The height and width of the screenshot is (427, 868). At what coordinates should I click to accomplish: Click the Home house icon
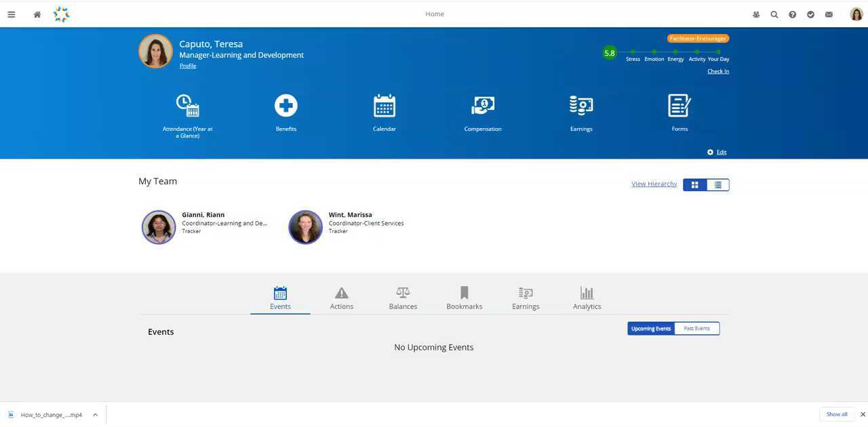37,14
